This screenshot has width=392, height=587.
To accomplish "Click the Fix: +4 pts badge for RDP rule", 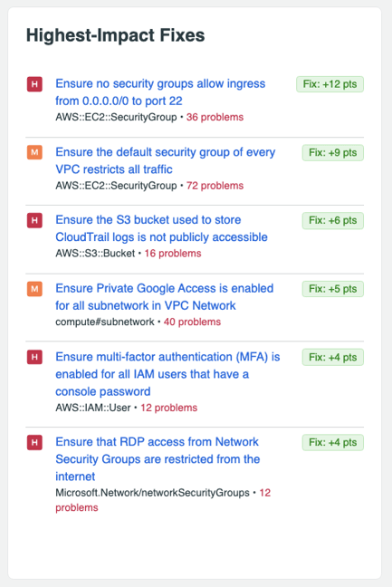I will pos(333,442).
